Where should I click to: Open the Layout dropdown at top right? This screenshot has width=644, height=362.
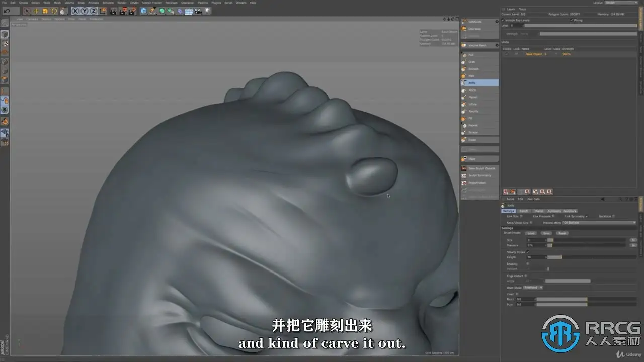[621, 3]
